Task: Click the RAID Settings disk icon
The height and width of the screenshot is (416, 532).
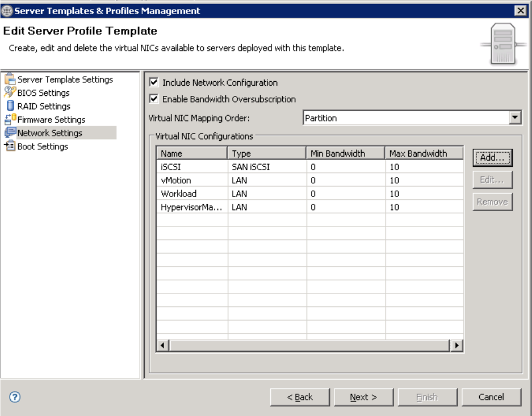Action: point(11,106)
